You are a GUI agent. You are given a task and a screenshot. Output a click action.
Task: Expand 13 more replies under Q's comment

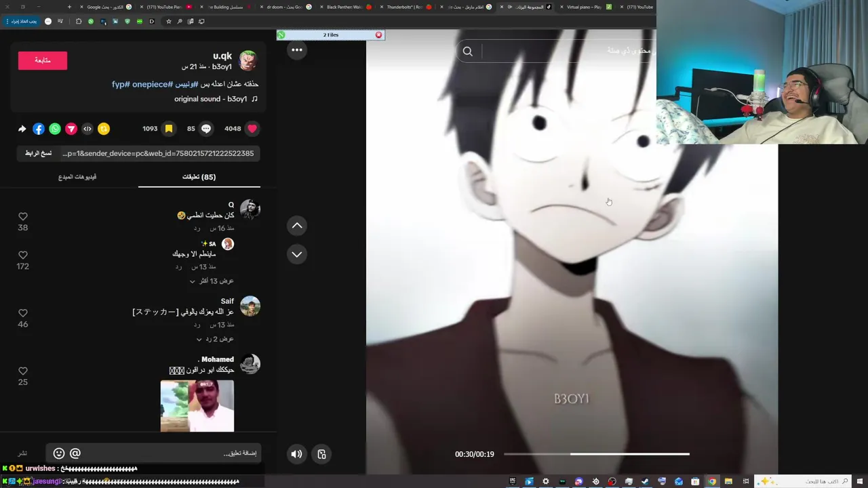(212, 281)
